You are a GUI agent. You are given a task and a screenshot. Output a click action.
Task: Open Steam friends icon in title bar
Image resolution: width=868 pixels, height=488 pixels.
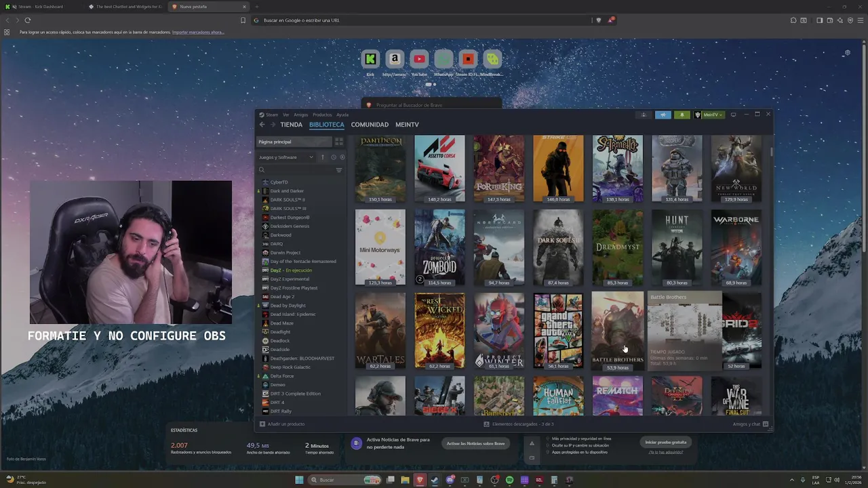click(644, 115)
